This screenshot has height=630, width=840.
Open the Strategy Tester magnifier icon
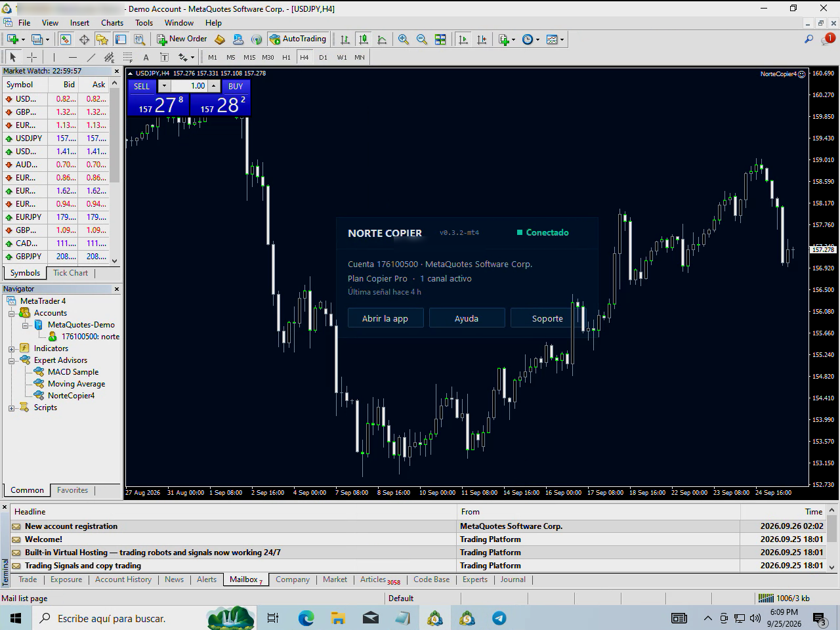(139, 39)
